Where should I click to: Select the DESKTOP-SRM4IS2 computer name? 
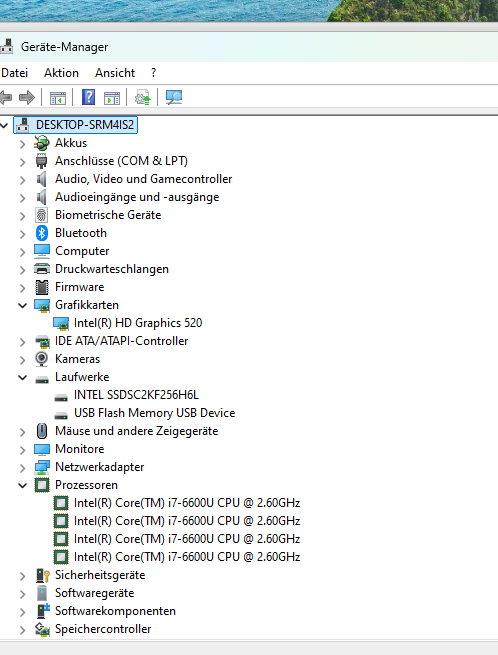[85, 124]
